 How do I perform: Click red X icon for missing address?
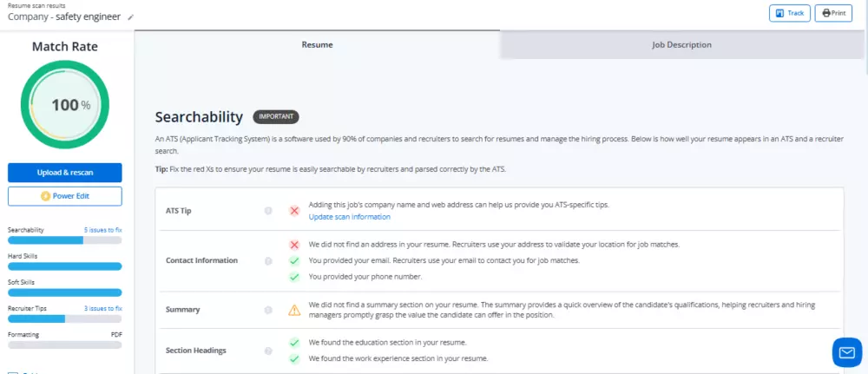click(294, 245)
